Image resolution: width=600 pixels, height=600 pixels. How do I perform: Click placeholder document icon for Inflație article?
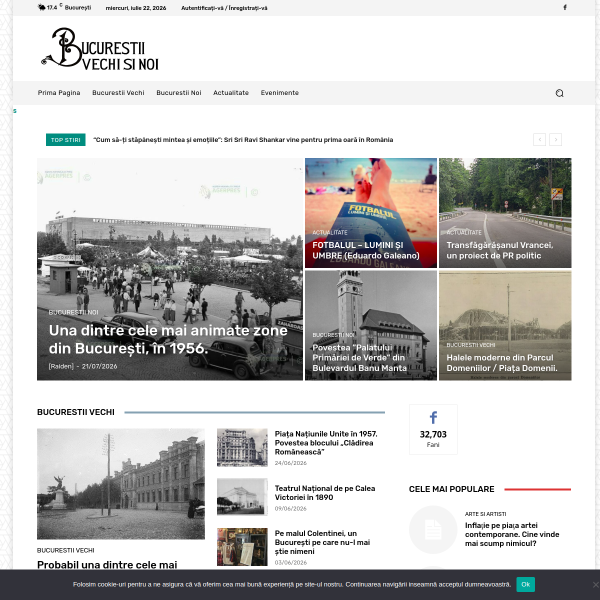coord(433,530)
